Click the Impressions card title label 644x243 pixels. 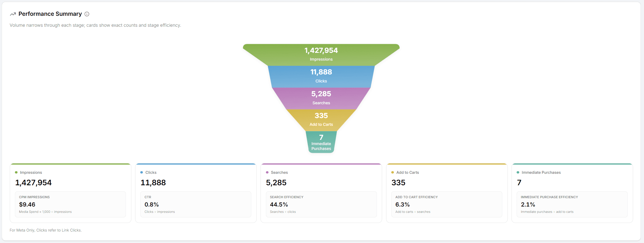[31, 172]
